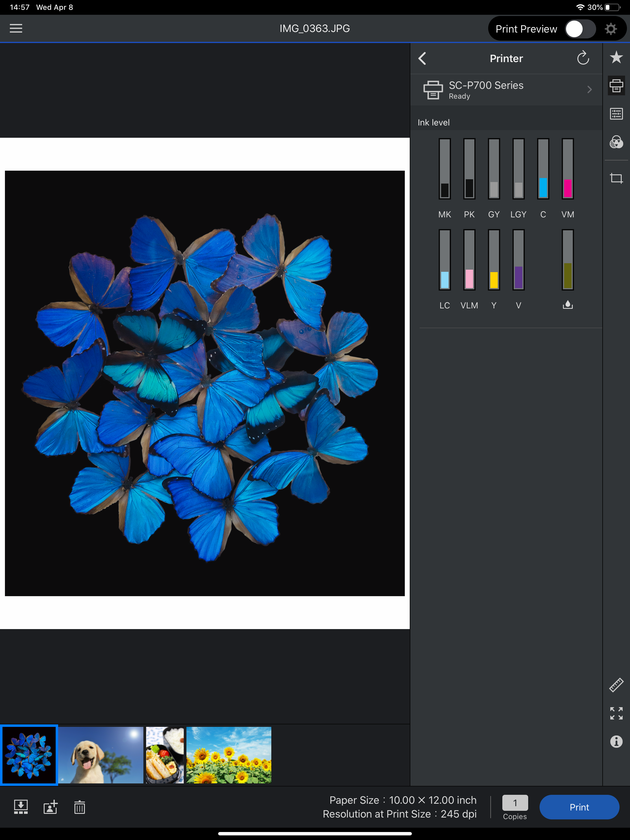The width and height of the screenshot is (630, 840).
Task: Click the fullscreen expand icon
Action: [x=616, y=713]
